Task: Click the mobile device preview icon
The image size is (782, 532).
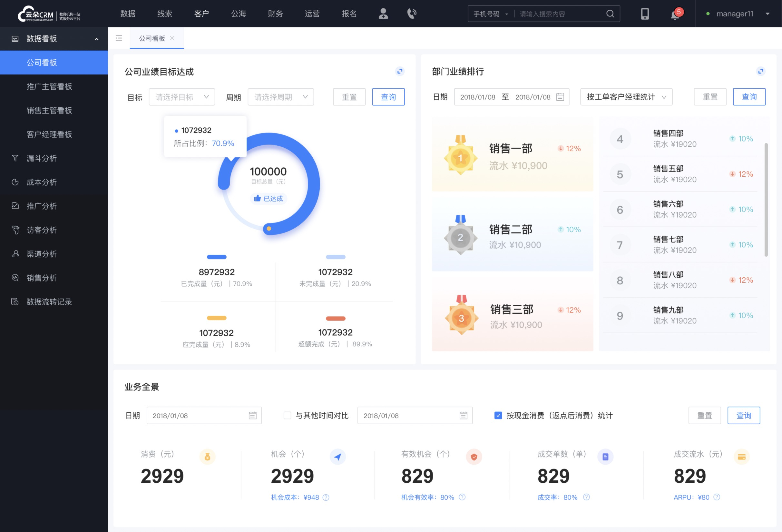Action: pyautogui.click(x=644, y=13)
